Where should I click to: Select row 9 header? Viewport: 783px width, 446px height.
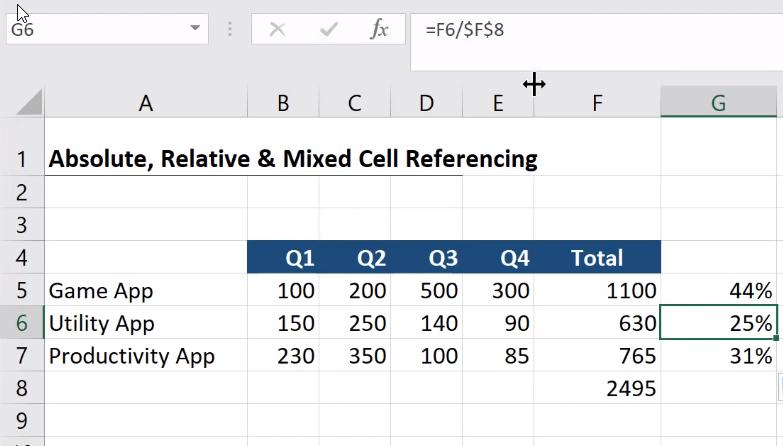(22, 420)
